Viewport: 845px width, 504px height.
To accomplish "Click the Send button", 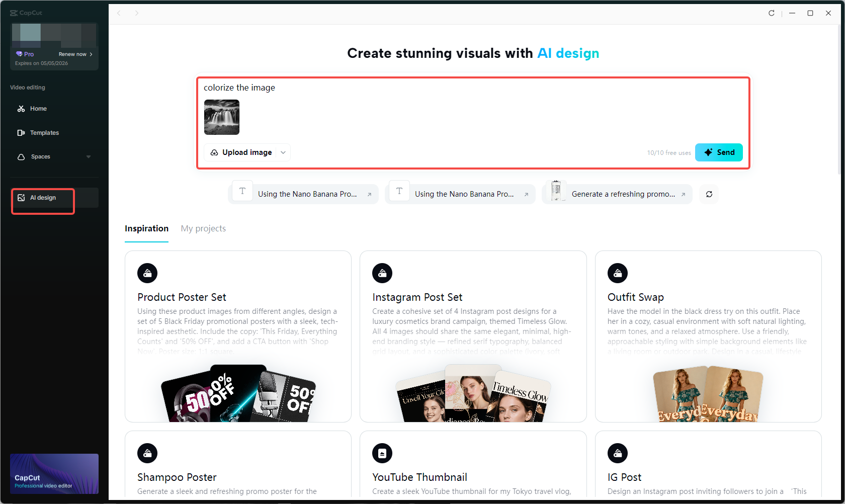I will point(719,152).
